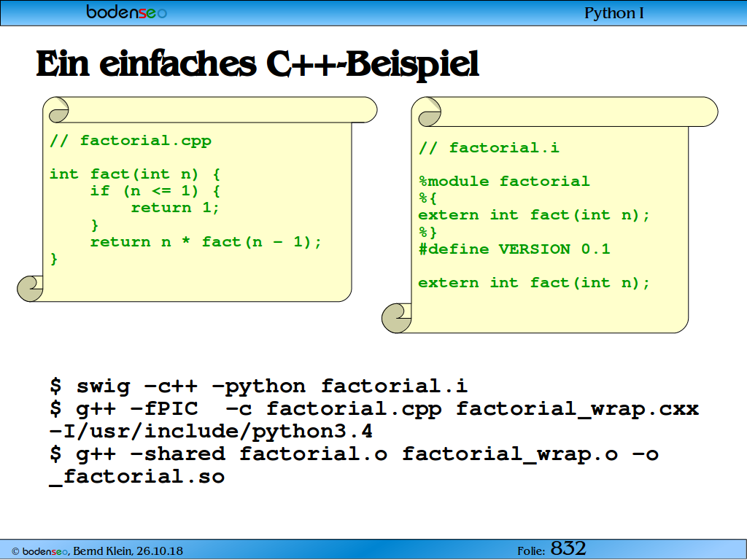Click 'return n * fact(n - 1);' line
This screenshot has height=560, width=747.
coord(206,242)
